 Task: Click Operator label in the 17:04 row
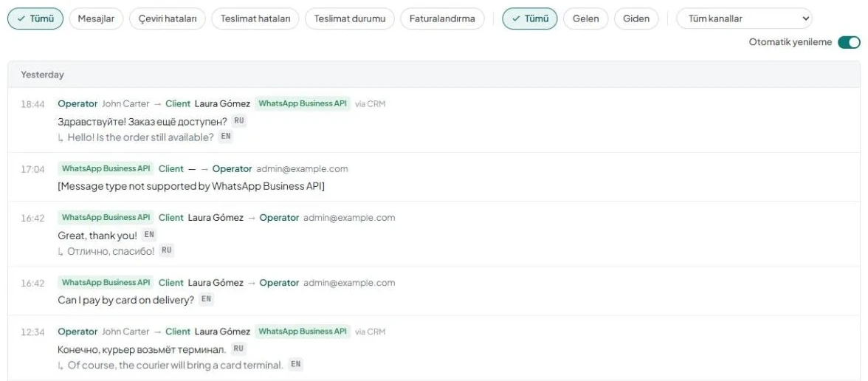coord(232,169)
